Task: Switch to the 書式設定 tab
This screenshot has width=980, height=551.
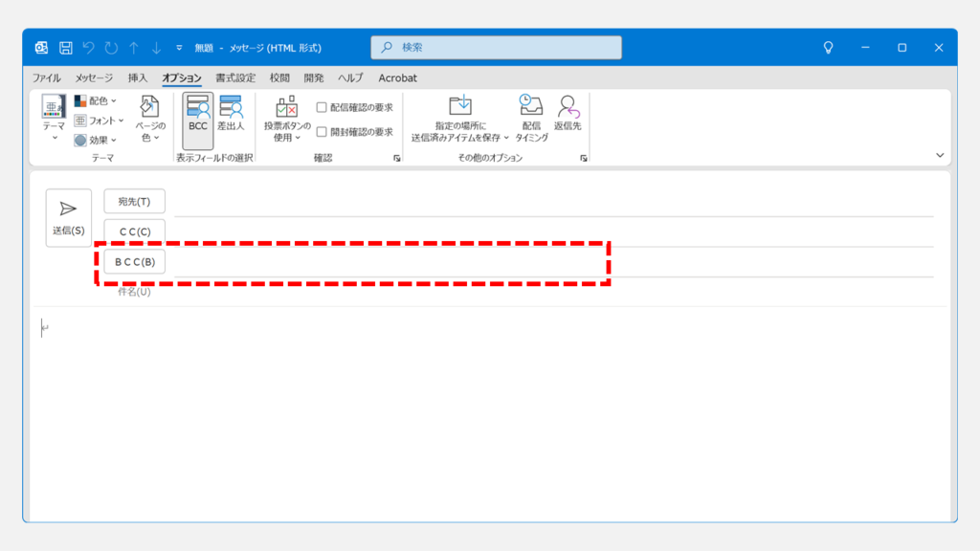Action: 235,78
